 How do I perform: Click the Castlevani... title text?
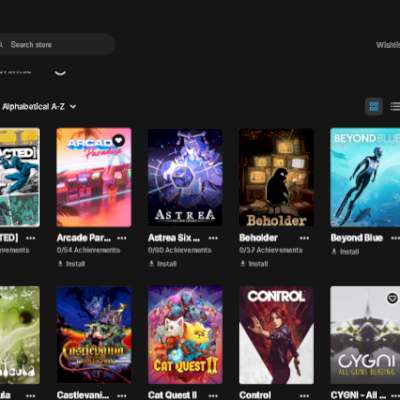tap(83, 395)
